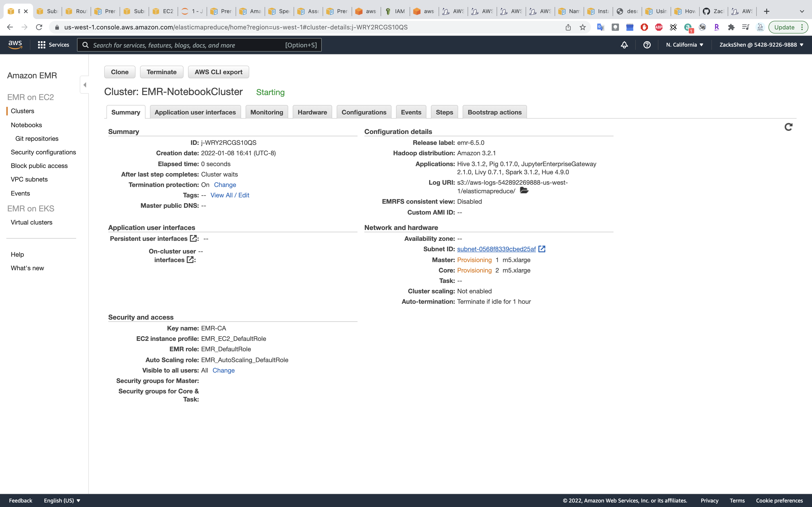Open the AWS notifications bell
The height and width of the screenshot is (507, 812).
(624, 45)
